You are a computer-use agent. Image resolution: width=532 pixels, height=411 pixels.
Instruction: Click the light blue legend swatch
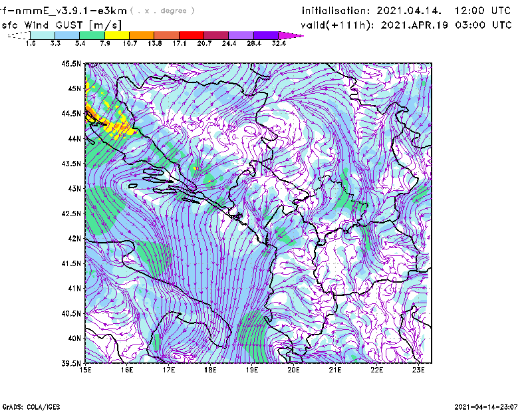point(67,35)
